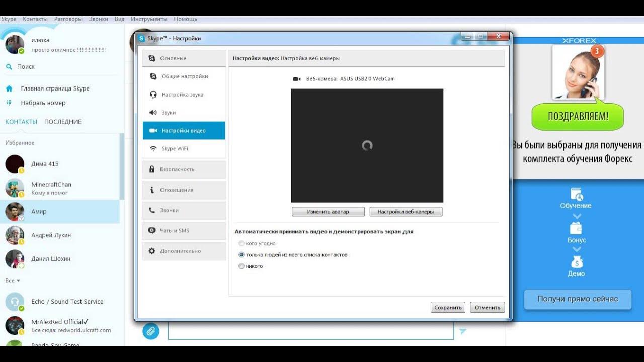
Task: Select contact MinecraftChan
Action: (60, 188)
